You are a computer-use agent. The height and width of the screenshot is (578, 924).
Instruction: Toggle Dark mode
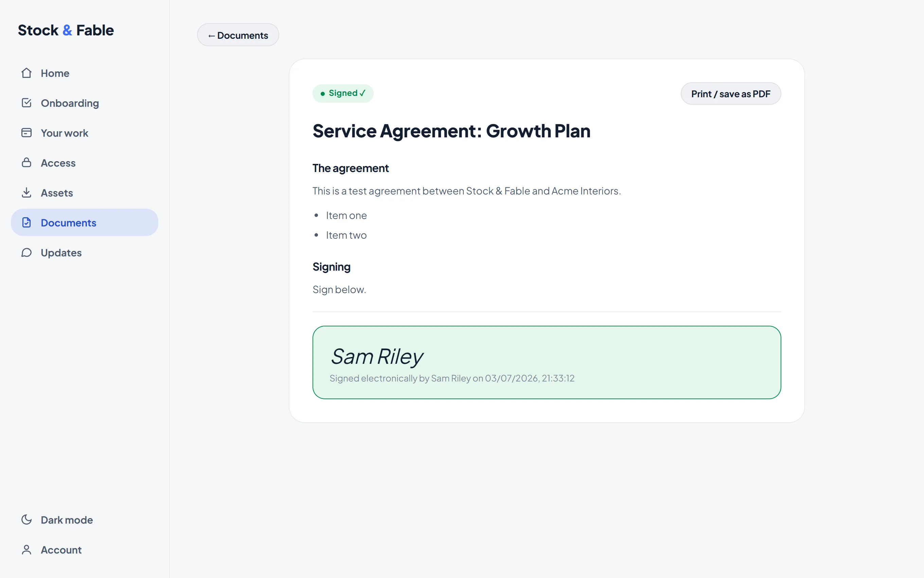[84, 520]
